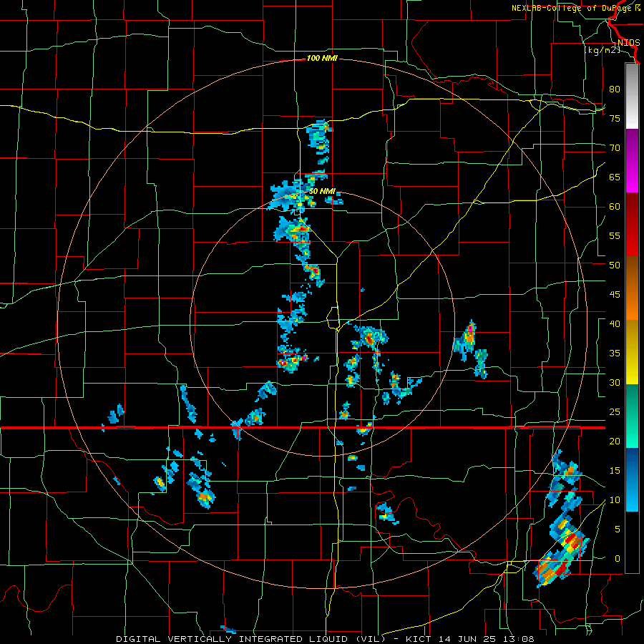Click the "NIDS" label above the scale
The height and width of the screenshot is (644, 644).
tap(629, 43)
